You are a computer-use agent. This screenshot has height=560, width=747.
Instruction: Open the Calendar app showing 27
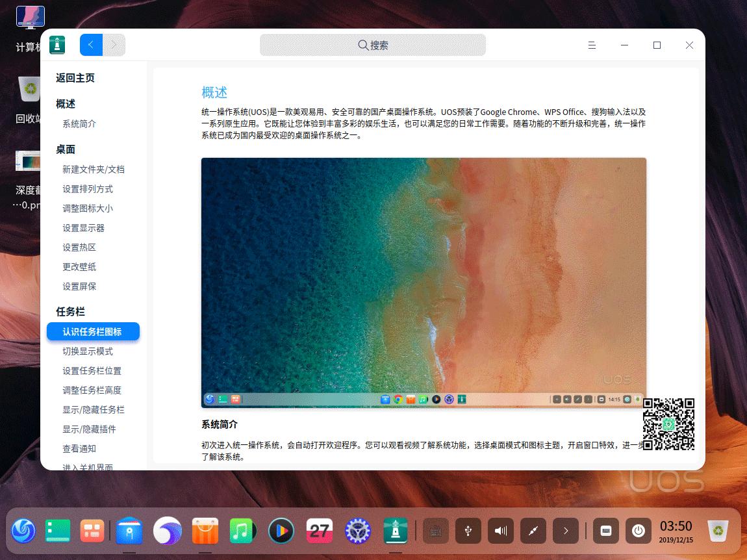tap(320, 531)
